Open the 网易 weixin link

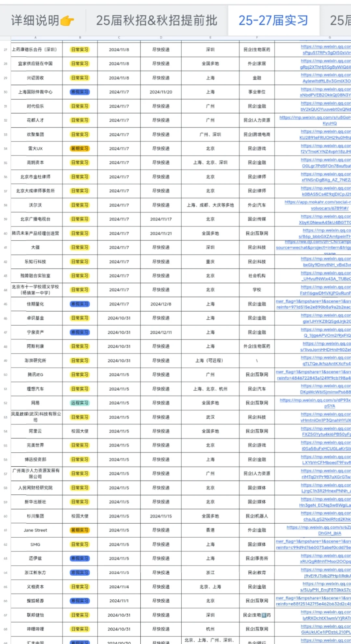click(315, 403)
